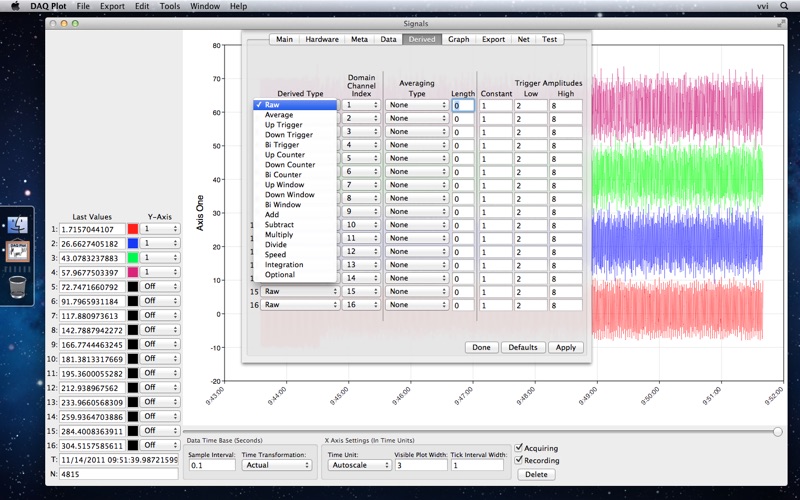Click the blue color swatch for channel 2

[x=133, y=243]
